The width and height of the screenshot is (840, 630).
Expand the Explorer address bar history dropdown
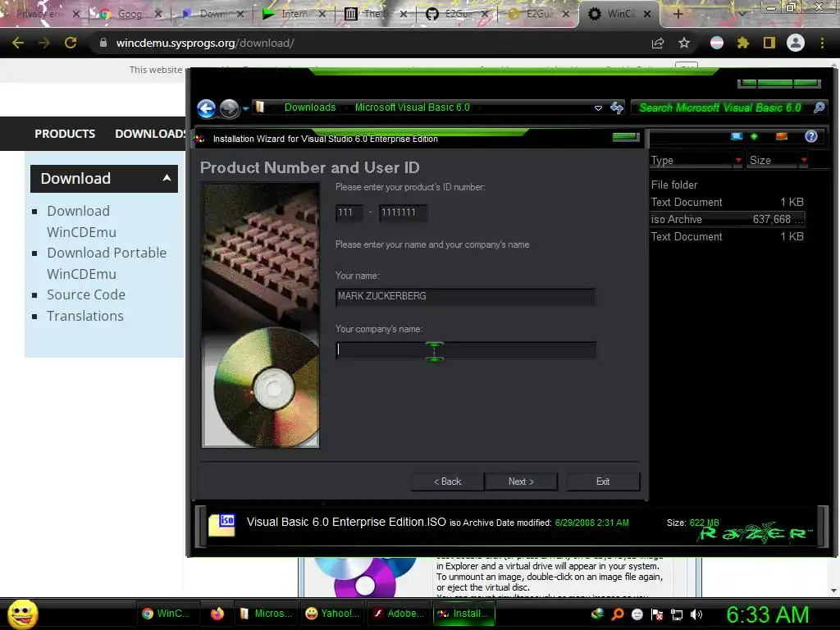[x=598, y=108]
